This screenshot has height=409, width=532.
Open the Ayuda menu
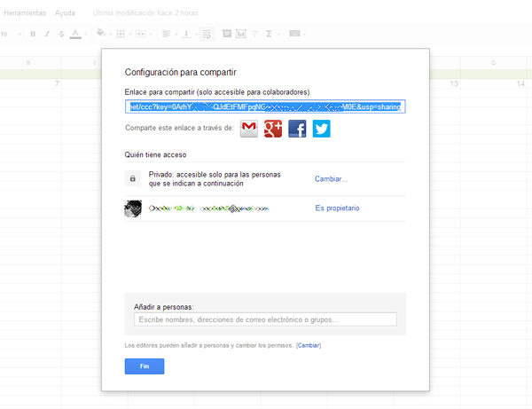click(65, 13)
